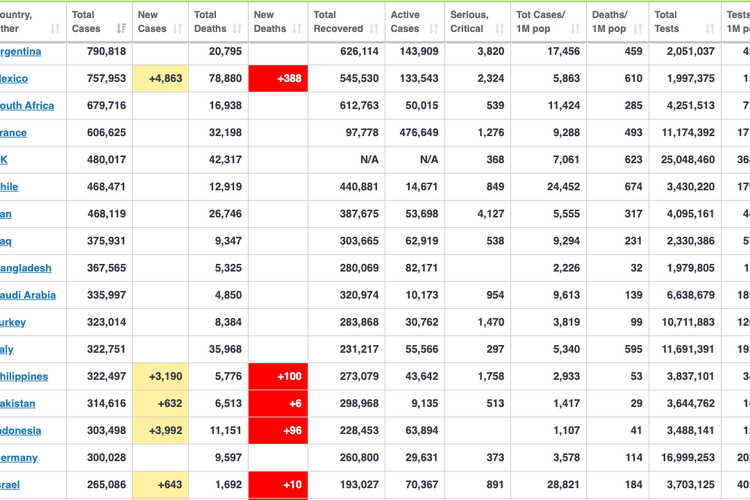Click the Philippines country link
The image size is (750, 500).
24,377
